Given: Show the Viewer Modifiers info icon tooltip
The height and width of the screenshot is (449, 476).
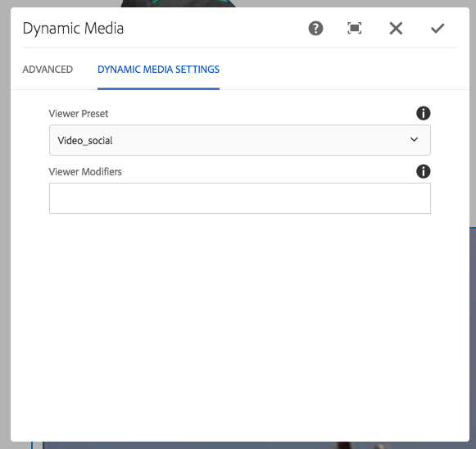Looking at the screenshot, I should tap(424, 171).
